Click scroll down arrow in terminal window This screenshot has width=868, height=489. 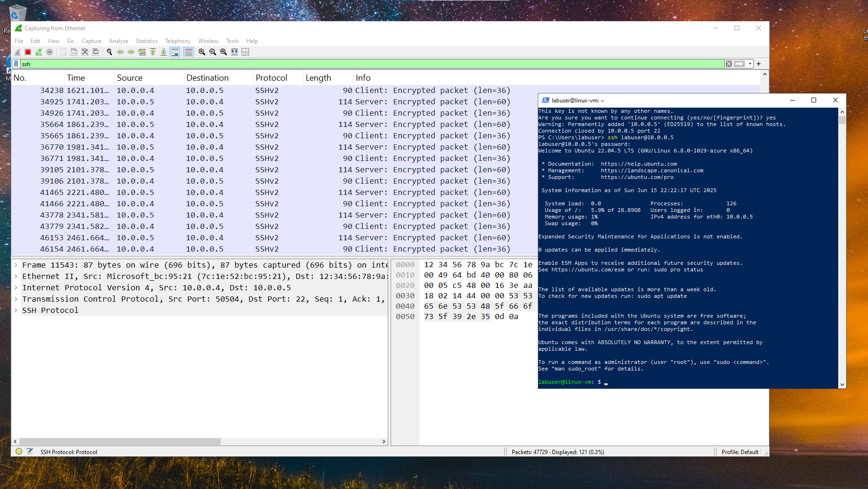point(842,384)
